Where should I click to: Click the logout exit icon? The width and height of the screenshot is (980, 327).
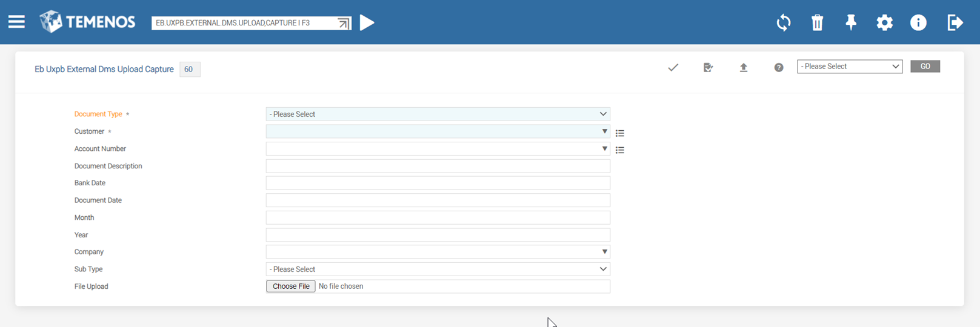pos(955,23)
